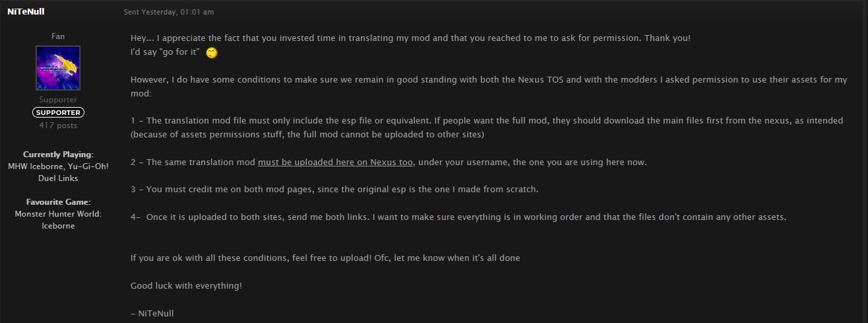Click the opening 'Hey... I appreciate' sentence

click(410, 38)
